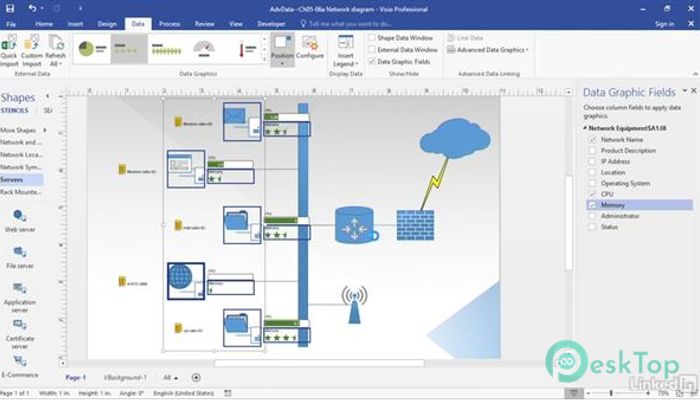The height and width of the screenshot is (400, 700).
Task: Switch to the Developer ribbon tab
Action: [271, 24]
